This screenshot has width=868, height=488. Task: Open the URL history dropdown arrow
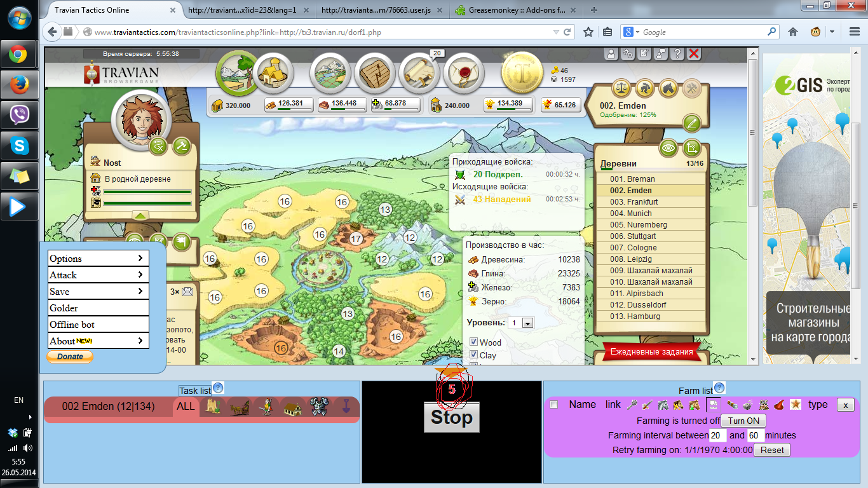[x=557, y=32]
